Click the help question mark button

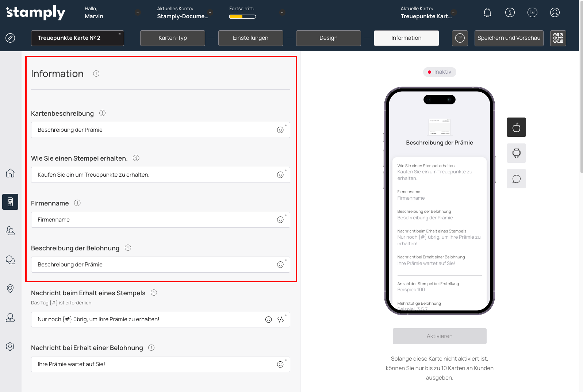click(x=460, y=38)
